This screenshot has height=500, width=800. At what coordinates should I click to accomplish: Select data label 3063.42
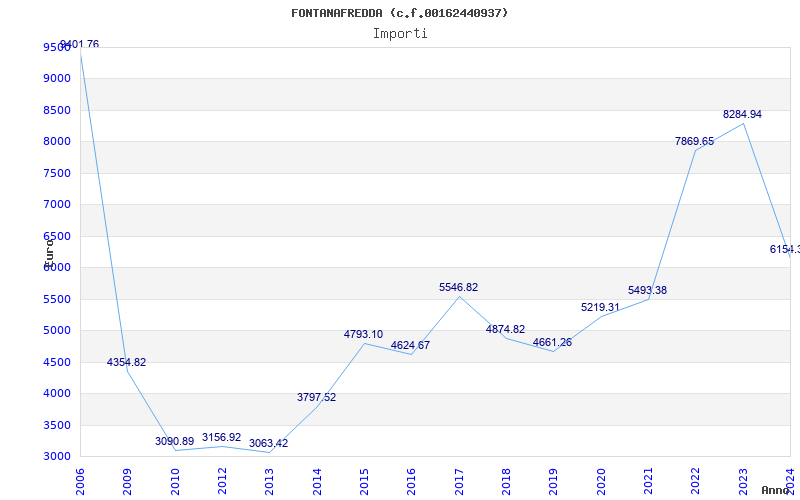[268, 443]
